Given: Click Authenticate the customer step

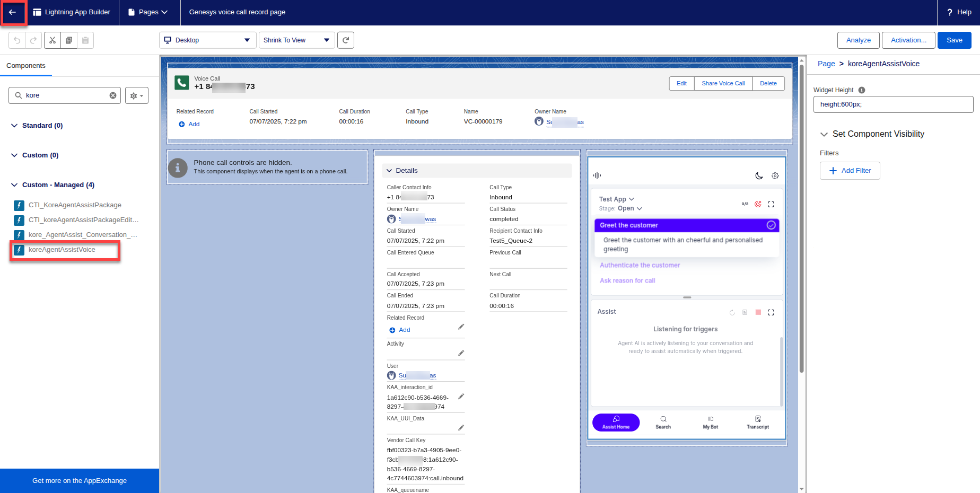Looking at the screenshot, I should 640,265.
